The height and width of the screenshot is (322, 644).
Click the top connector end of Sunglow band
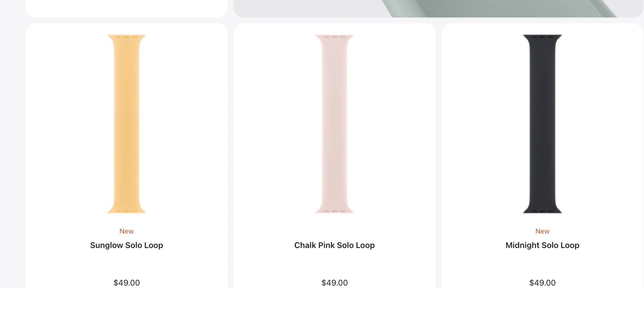coord(127,37)
